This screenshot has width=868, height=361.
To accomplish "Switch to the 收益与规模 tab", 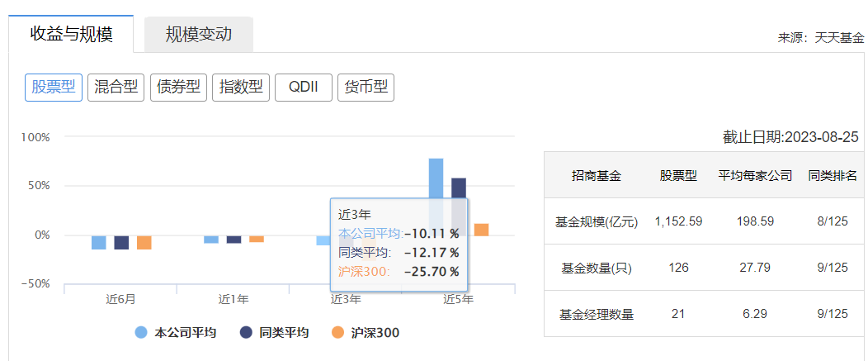I will click(71, 34).
